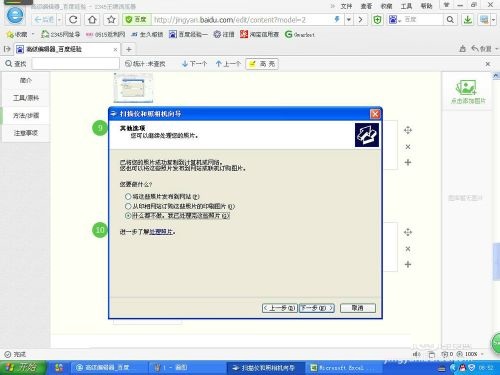Click the 2345网址导航 bookmark

61,34
